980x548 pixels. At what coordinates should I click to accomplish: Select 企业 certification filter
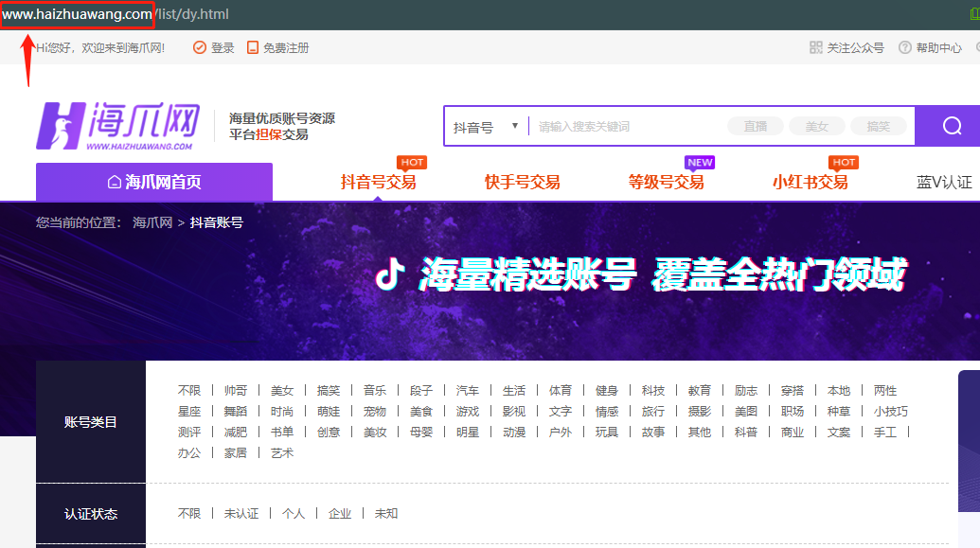coord(339,513)
